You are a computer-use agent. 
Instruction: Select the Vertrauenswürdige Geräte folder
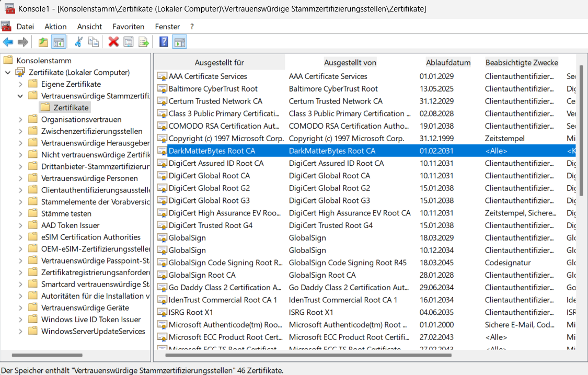point(85,308)
